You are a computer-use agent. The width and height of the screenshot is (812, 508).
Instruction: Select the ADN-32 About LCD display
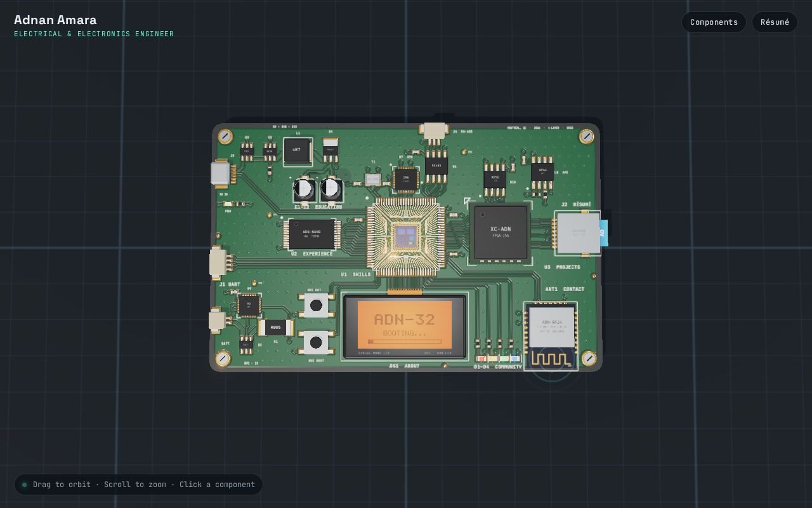point(405,326)
